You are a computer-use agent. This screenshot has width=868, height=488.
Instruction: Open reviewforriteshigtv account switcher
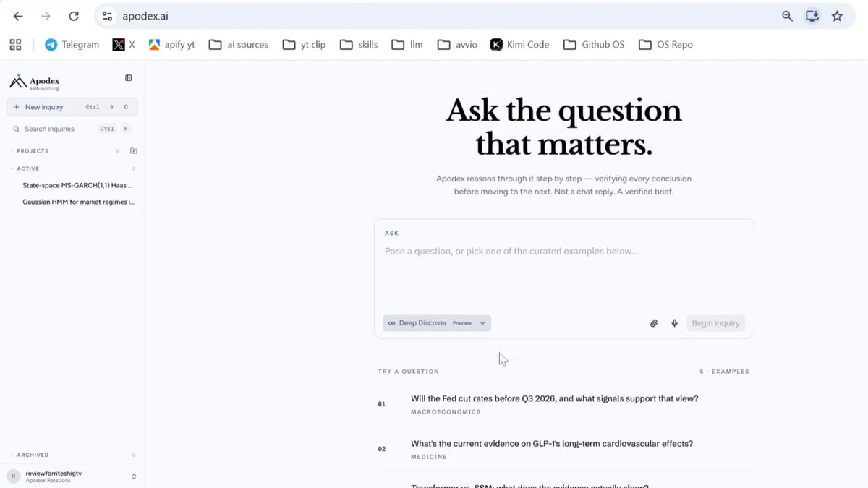(72, 476)
